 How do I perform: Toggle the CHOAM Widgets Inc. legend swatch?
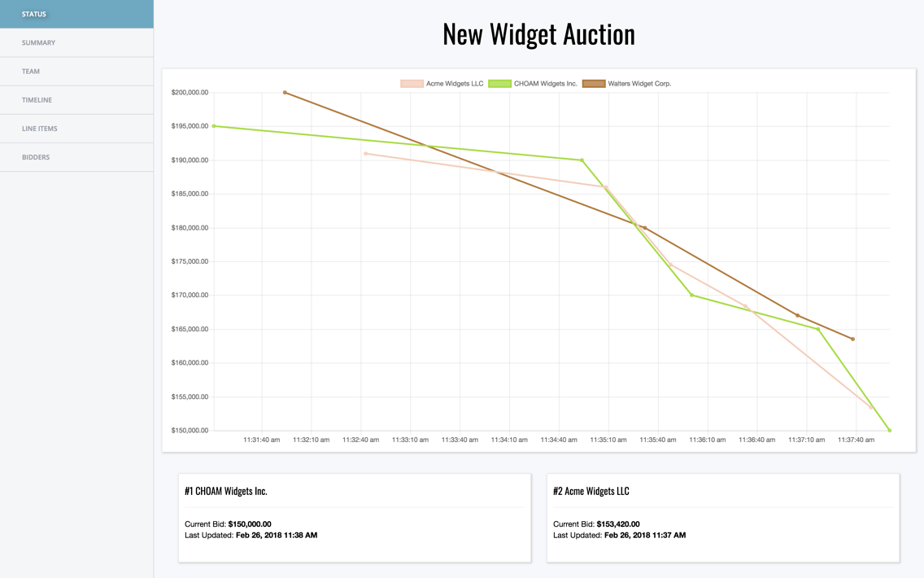(x=499, y=84)
